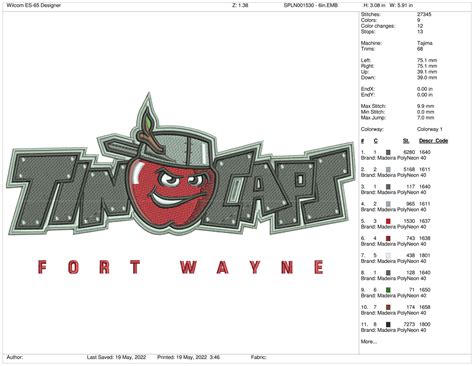Click the Colors count value 9
This screenshot has height=366, width=474.
pyautogui.click(x=419, y=20)
